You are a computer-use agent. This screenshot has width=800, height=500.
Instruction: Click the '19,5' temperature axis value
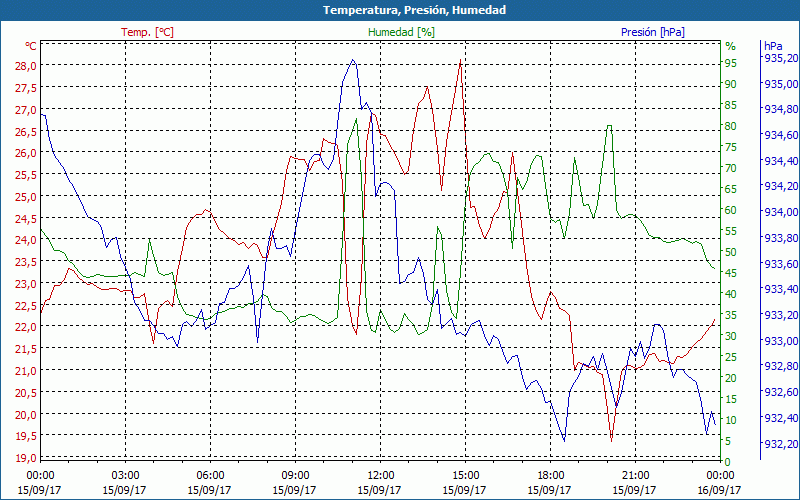[26, 436]
